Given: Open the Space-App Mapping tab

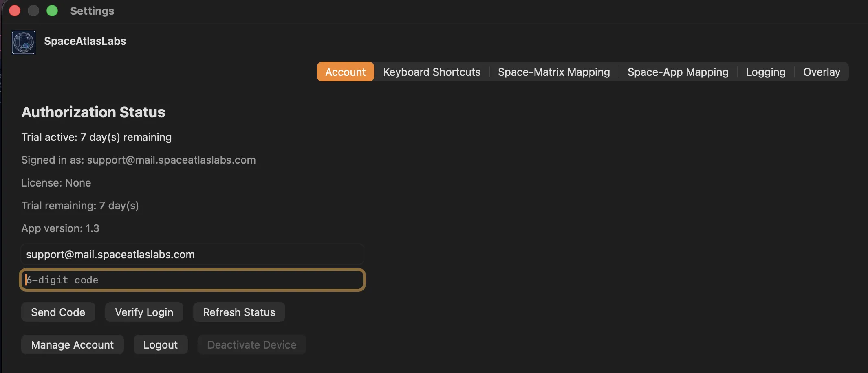Looking at the screenshot, I should click(x=678, y=72).
